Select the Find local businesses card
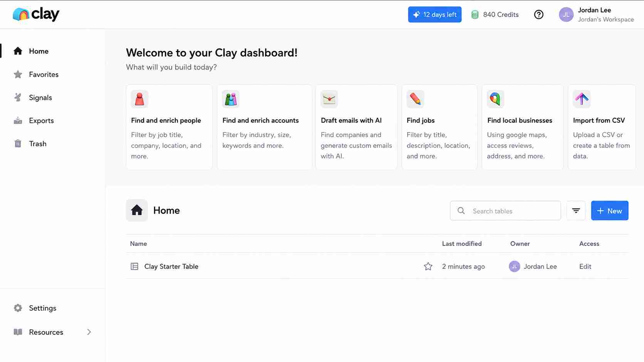This screenshot has height=362, width=644. click(522, 127)
